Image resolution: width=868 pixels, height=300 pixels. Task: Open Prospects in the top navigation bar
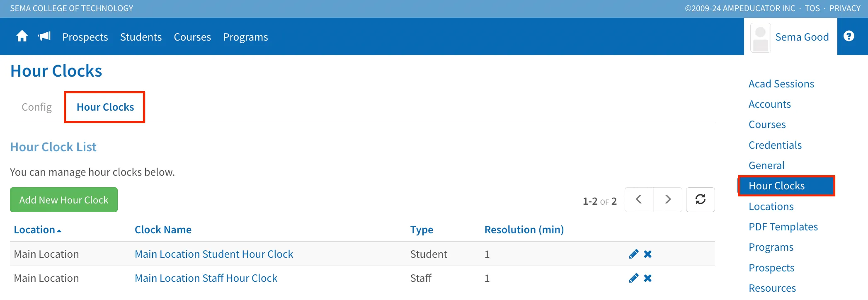coord(85,37)
